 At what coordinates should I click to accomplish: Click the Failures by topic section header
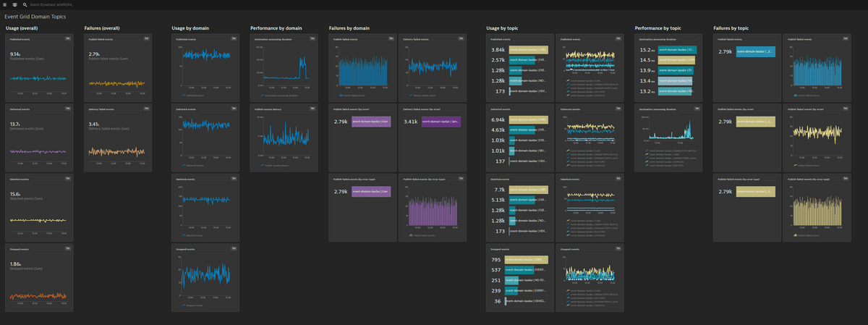pyautogui.click(x=731, y=28)
